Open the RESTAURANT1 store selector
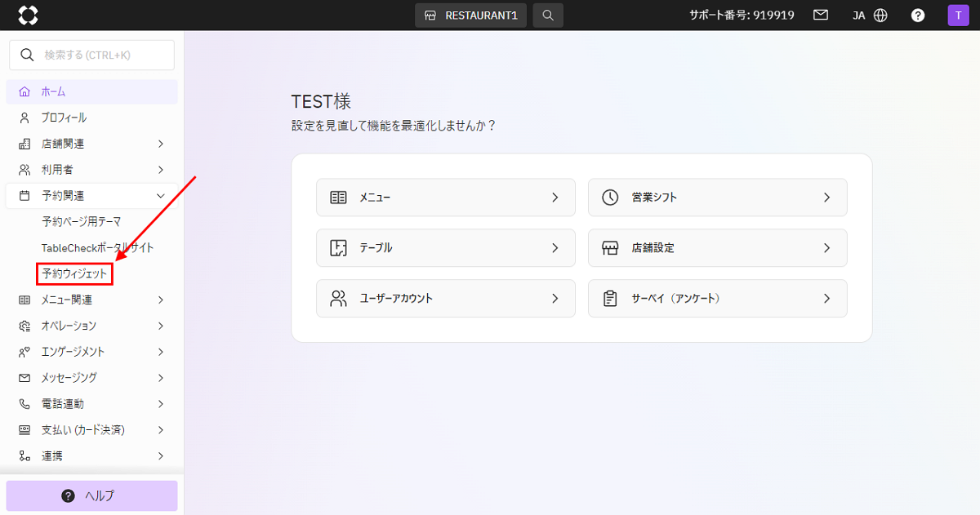The width and height of the screenshot is (980, 515). tap(470, 15)
